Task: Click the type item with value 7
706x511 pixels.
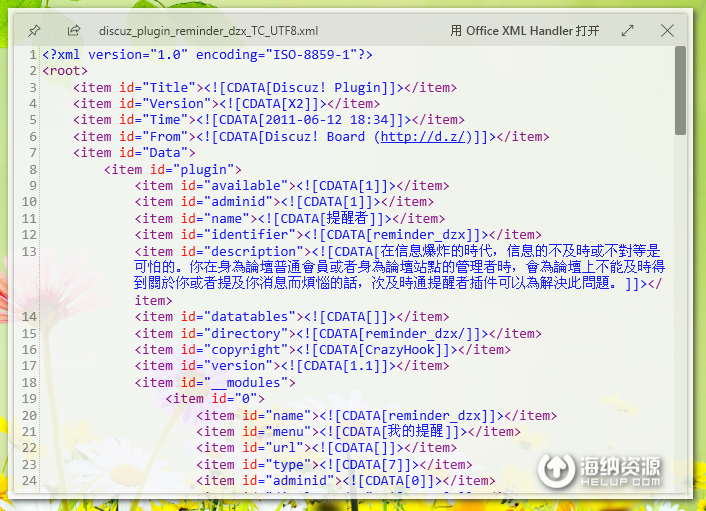Action: pos(334,464)
